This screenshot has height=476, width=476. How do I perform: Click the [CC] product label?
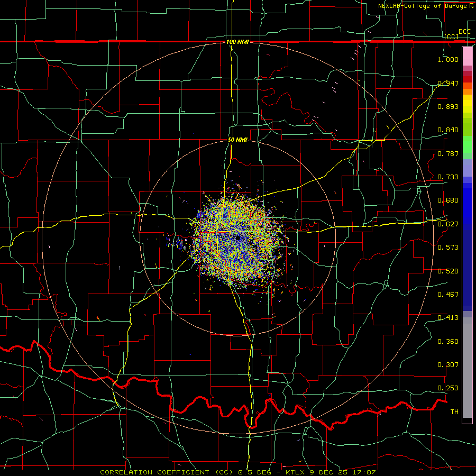(452, 36)
